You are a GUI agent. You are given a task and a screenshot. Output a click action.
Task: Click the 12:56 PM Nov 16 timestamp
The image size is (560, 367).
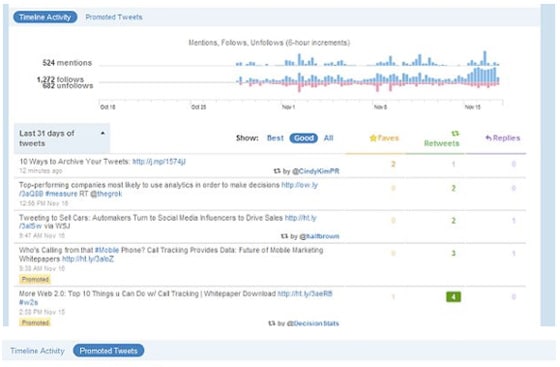44,203
